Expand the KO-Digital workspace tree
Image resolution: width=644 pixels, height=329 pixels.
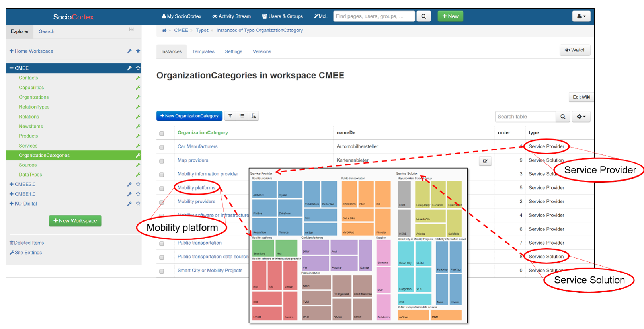[12, 204]
